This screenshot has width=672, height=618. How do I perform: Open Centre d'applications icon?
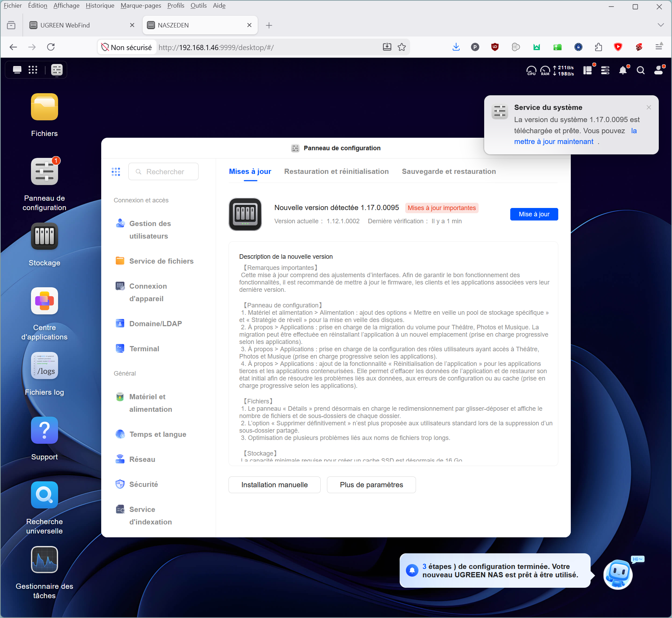45,301
